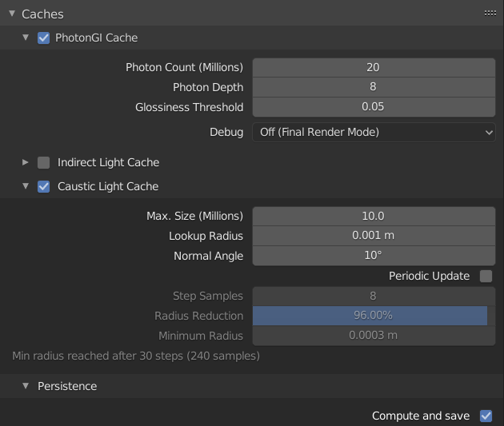The image size is (504, 426).
Task: Expand the Indirect Light Cache section
Action: coord(26,162)
